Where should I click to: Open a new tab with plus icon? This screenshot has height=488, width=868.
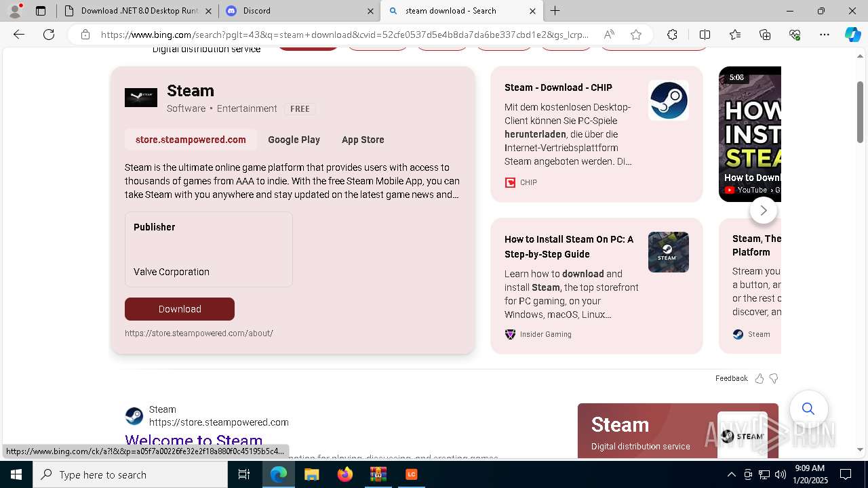click(555, 11)
